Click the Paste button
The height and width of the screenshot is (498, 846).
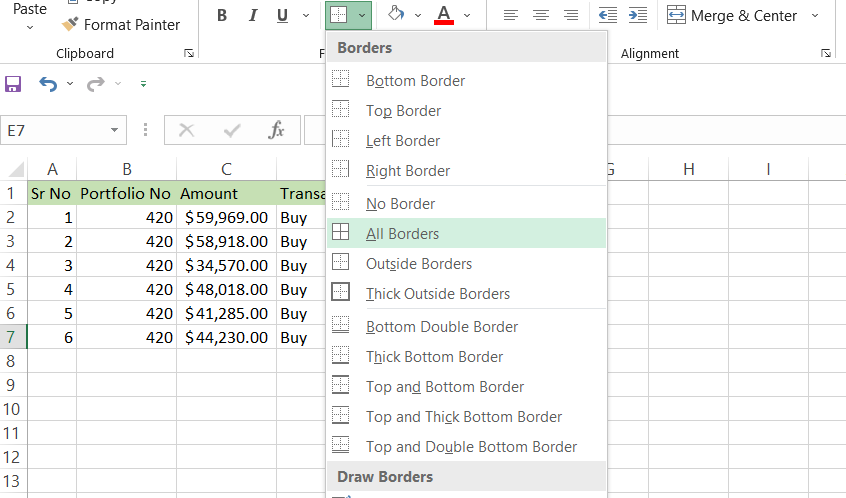pos(30,10)
